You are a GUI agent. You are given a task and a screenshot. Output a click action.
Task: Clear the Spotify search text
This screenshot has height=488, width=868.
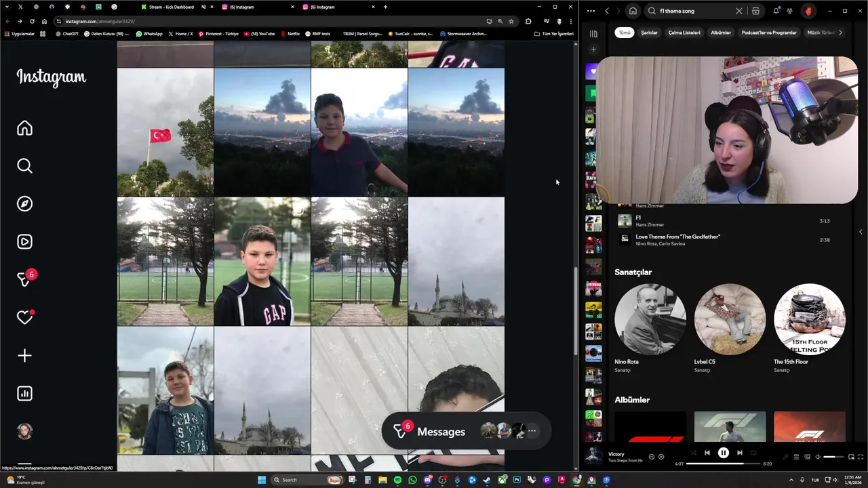click(739, 11)
